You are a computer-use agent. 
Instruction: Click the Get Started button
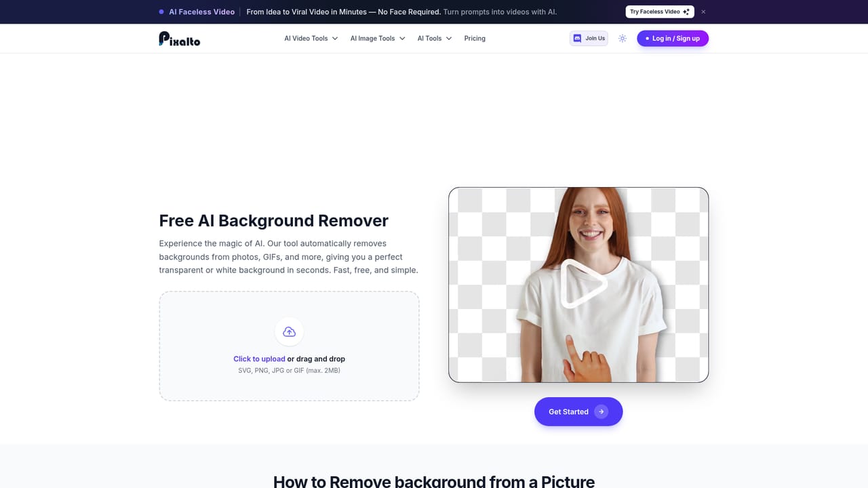578,411
